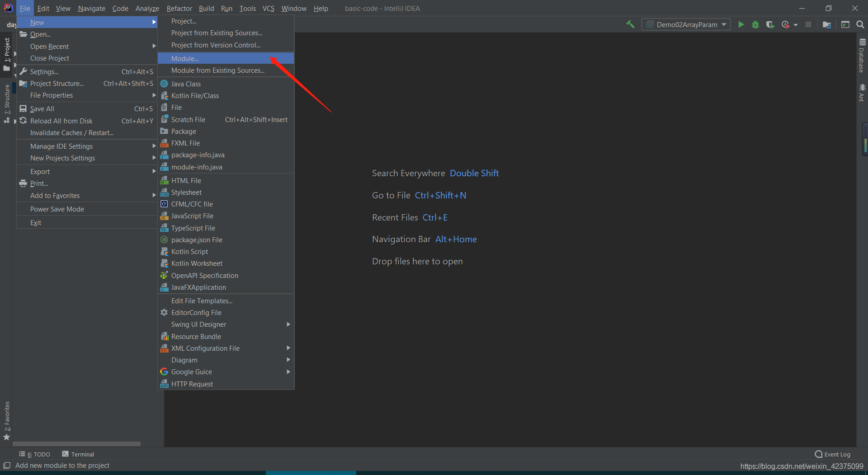
Task: Create a new JavaScript File
Action: click(x=226, y=216)
